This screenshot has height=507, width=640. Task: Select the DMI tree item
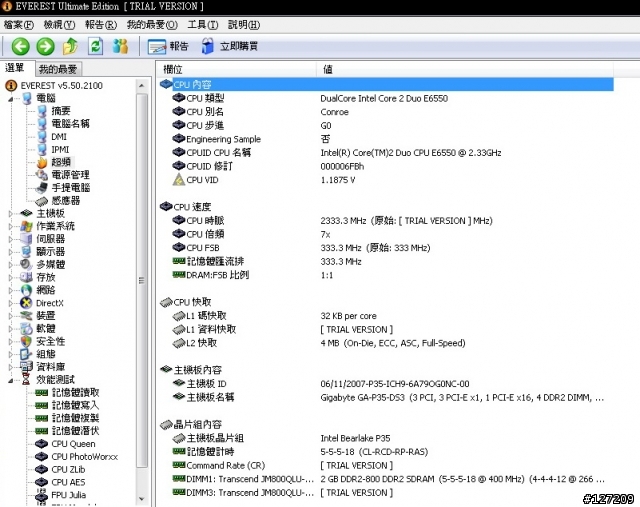coord(59,136)
